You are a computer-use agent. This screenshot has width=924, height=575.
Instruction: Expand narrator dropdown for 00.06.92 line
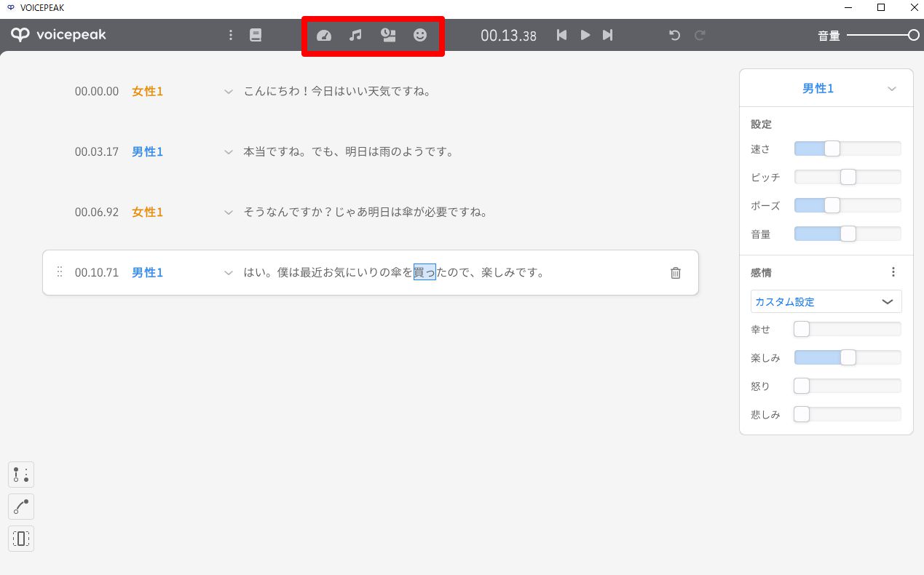pyautogui.click(x=229, y=213)
